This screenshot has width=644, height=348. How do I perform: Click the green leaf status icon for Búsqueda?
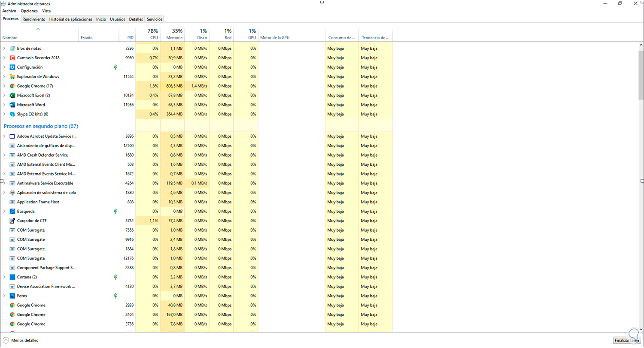(x=115, y=212)
